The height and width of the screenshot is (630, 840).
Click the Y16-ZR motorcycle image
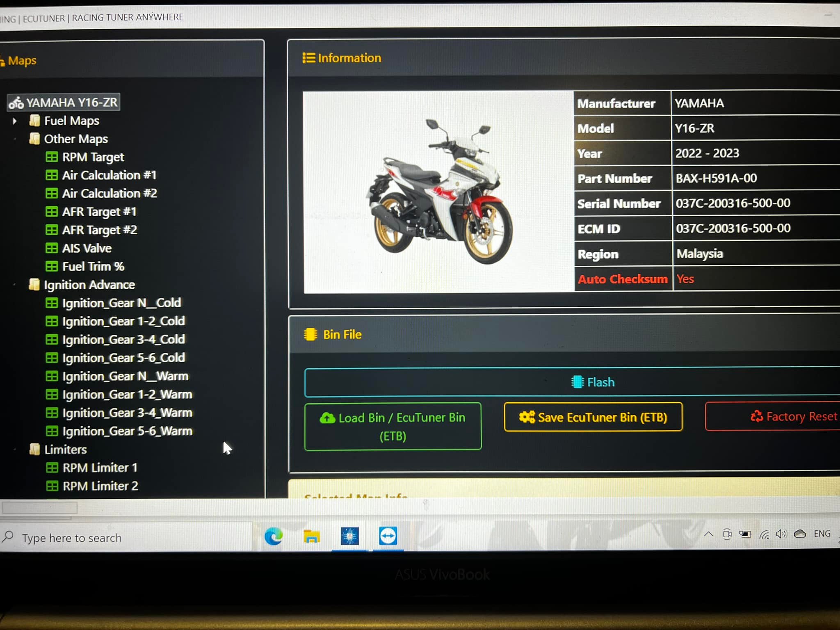[x=438, y=192]
